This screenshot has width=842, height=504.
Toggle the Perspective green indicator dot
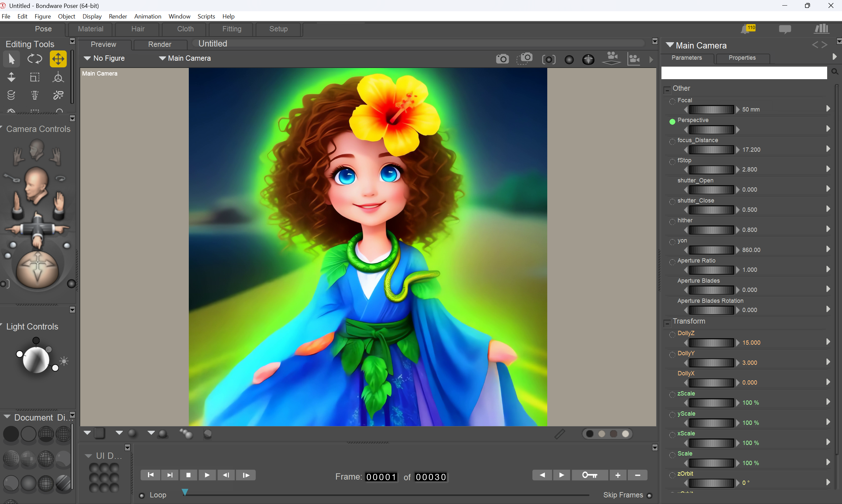pyautogui.click(x=672, y=122)
